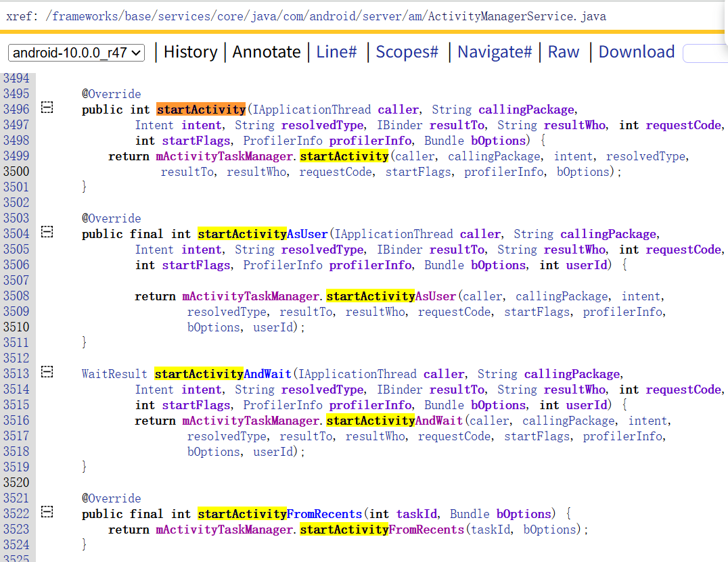
Task: Click the highlighted startActivity symbol
Action: (201, 109)
